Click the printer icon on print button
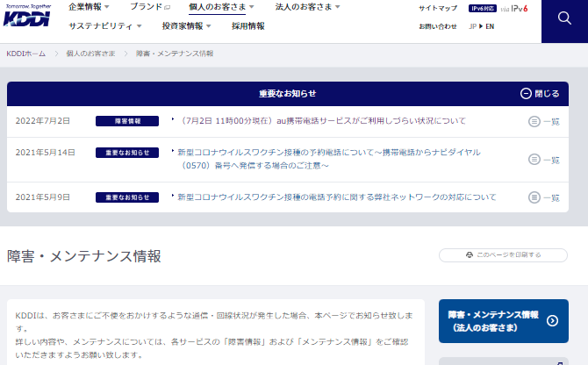 coord(470,254)
